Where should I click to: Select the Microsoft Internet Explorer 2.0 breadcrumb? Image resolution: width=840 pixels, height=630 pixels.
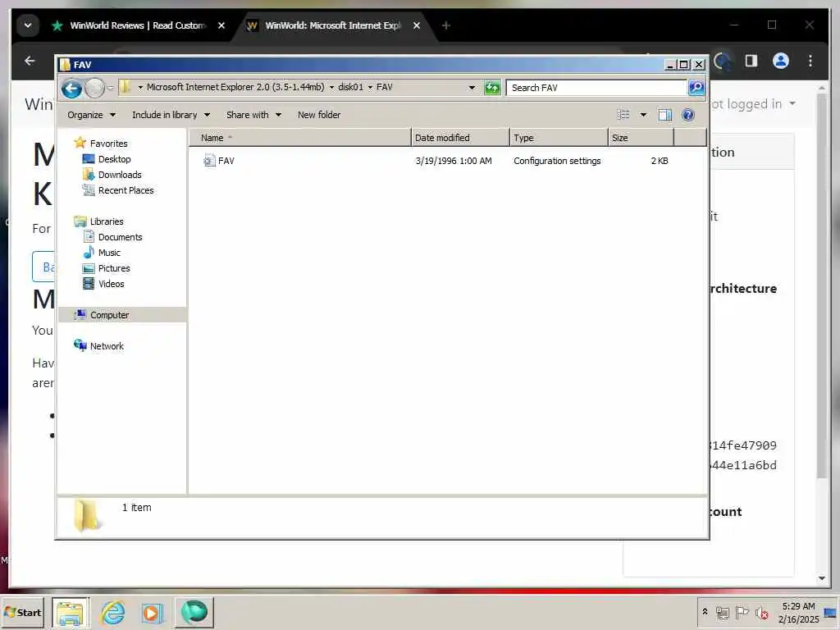click(235, 87)
